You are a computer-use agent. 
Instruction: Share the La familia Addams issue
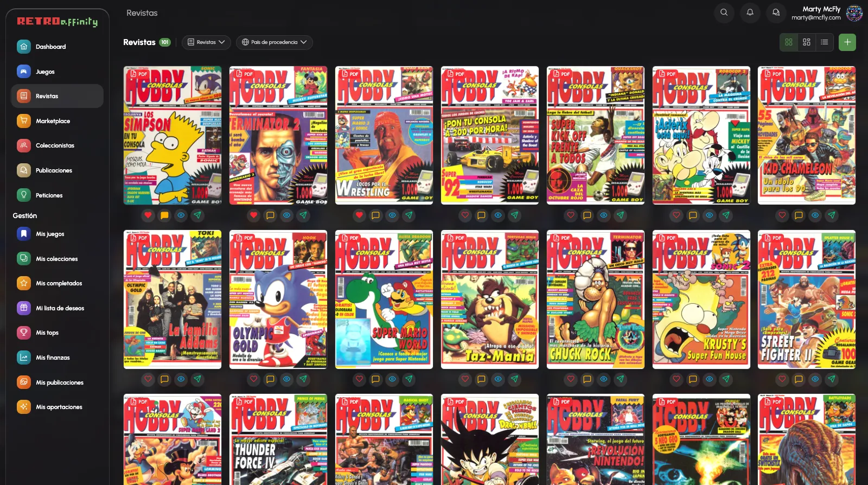pyautogui.click(x=197, y=379)
